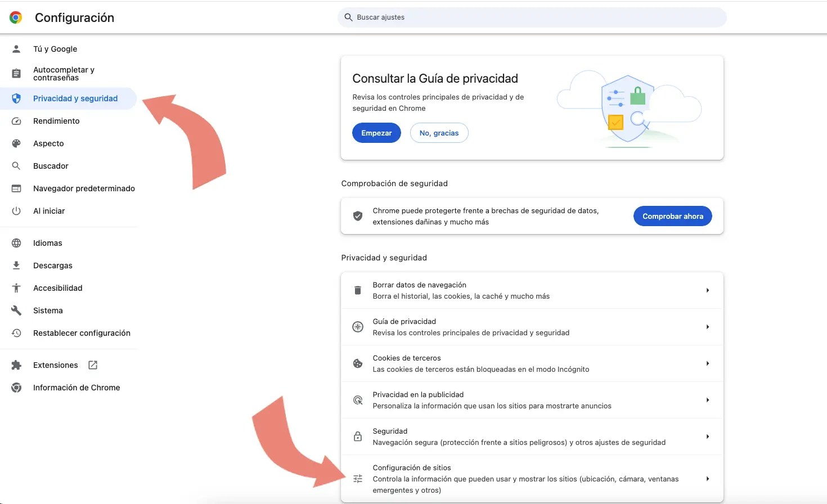Expand the Guía de privacidad row arrow
The image size is (827, 504).
[708, 327]
